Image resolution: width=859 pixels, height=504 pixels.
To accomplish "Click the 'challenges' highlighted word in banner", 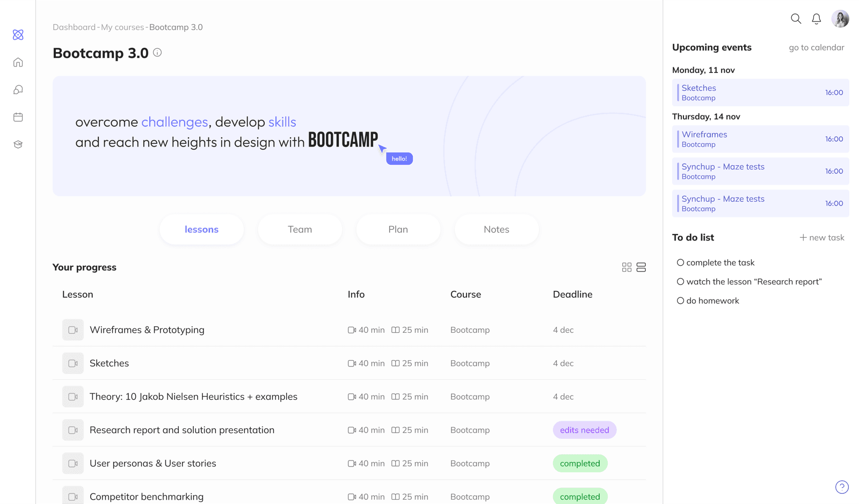I will pyautogui.click(x=174, y=122).
